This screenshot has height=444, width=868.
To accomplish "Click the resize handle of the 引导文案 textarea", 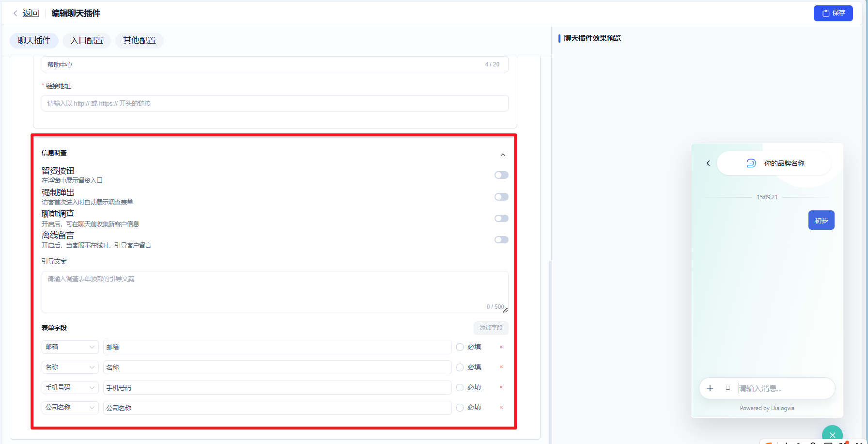I will (x=505, y=310).
